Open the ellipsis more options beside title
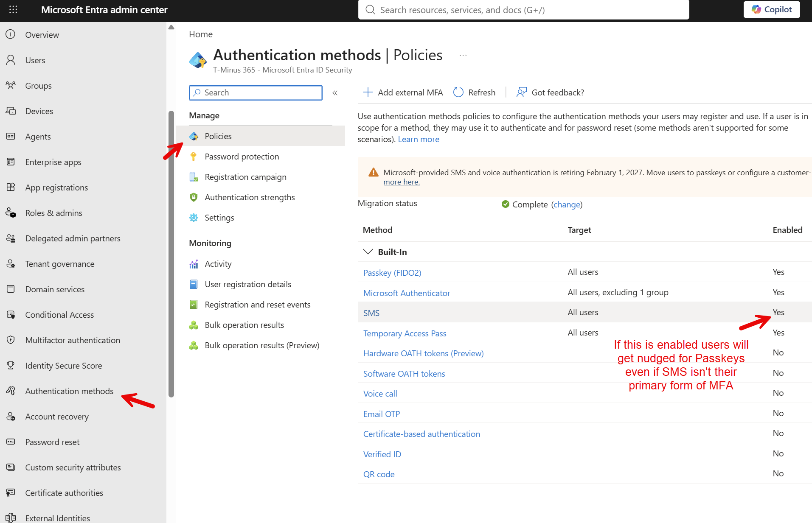This screenshot has width=812, height=523. [463, 55]
